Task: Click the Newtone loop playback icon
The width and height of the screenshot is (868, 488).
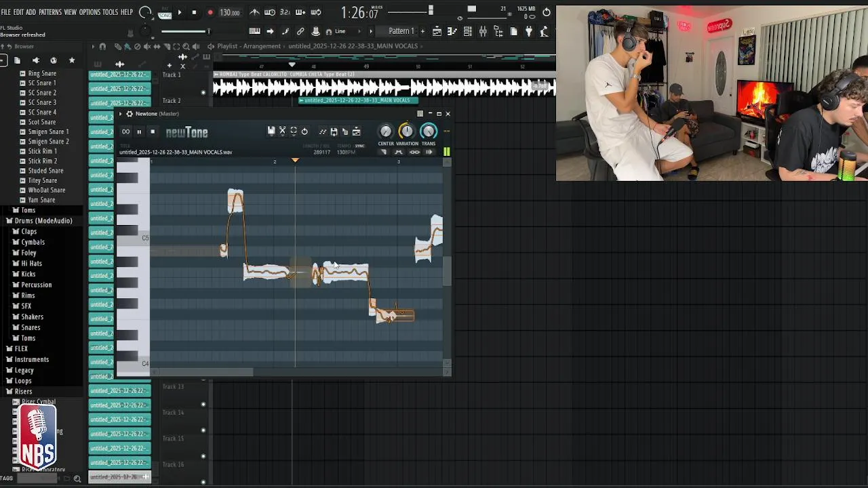Action: click(125, 131)
